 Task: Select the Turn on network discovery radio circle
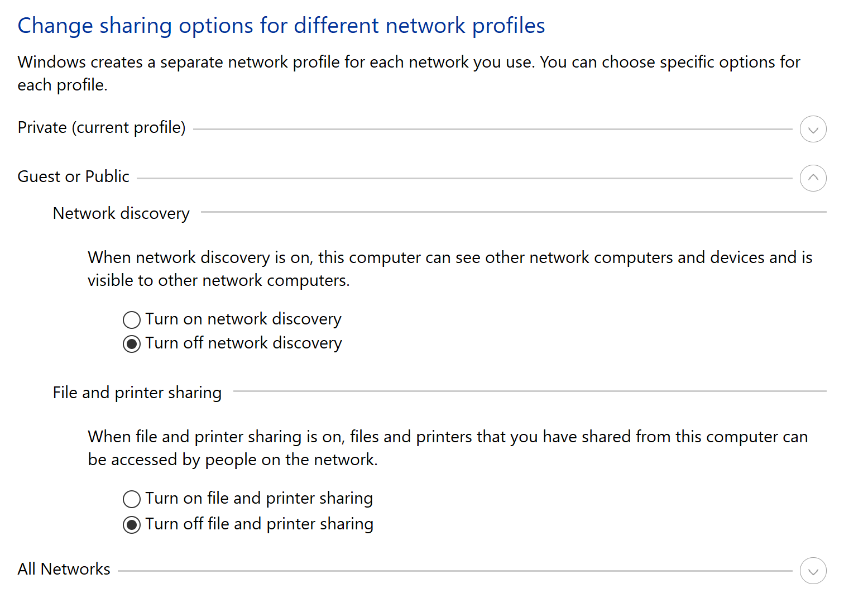coord(132,320)
